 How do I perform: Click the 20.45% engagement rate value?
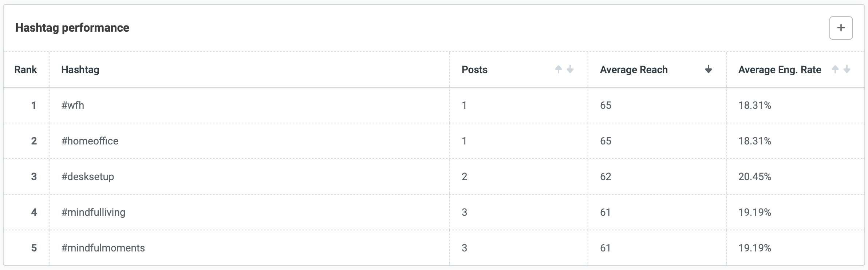pyautogui.click(x=754, y=176)
